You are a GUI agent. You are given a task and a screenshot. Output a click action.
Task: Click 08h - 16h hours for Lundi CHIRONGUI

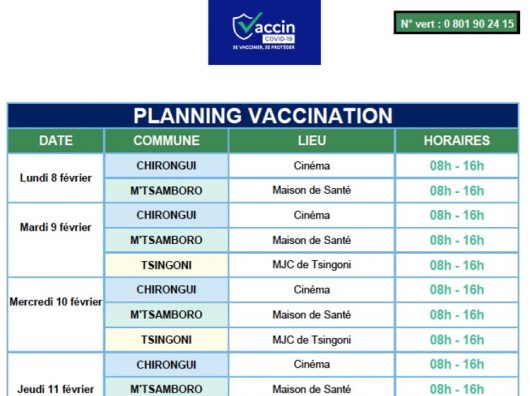click(x=457, y=166)
